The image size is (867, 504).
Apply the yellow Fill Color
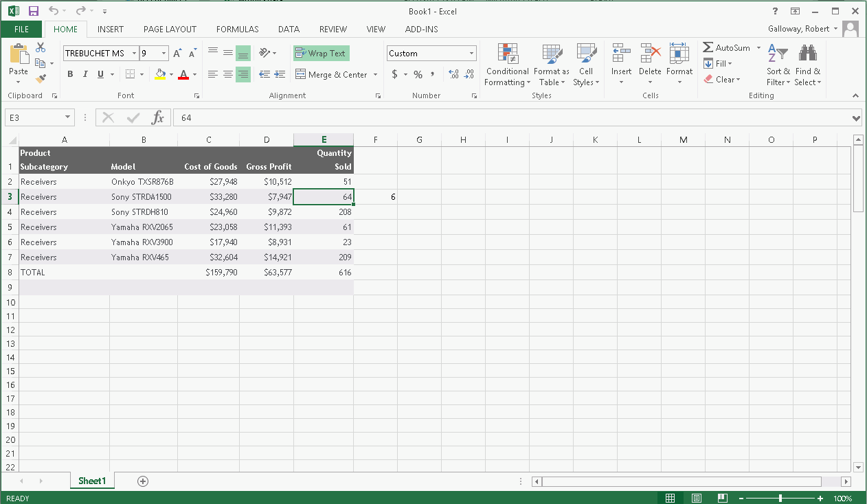point(159,74)
